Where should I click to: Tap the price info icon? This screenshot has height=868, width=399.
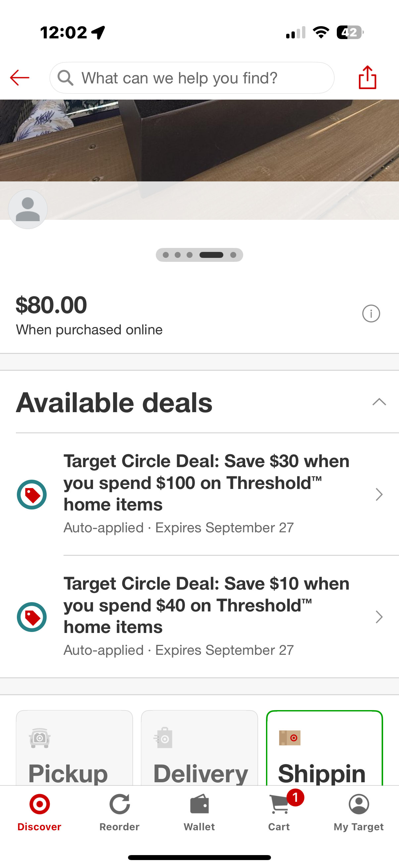[371, 314]
